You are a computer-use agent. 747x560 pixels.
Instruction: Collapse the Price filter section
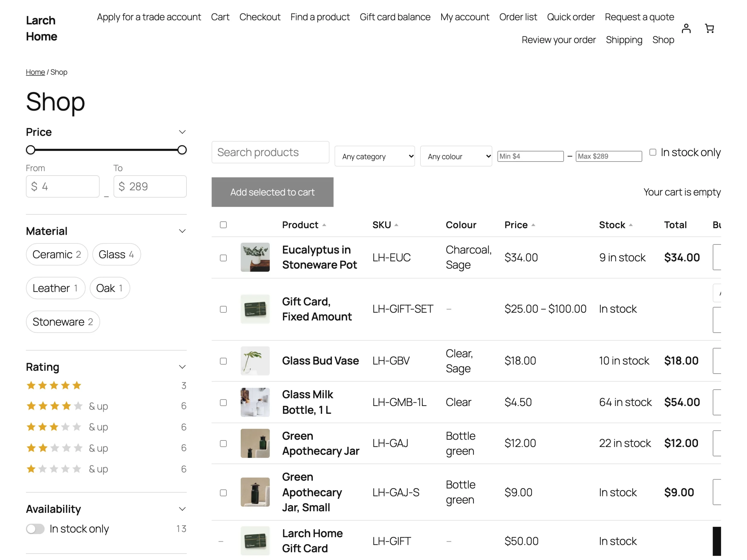(x=182, y=132)
